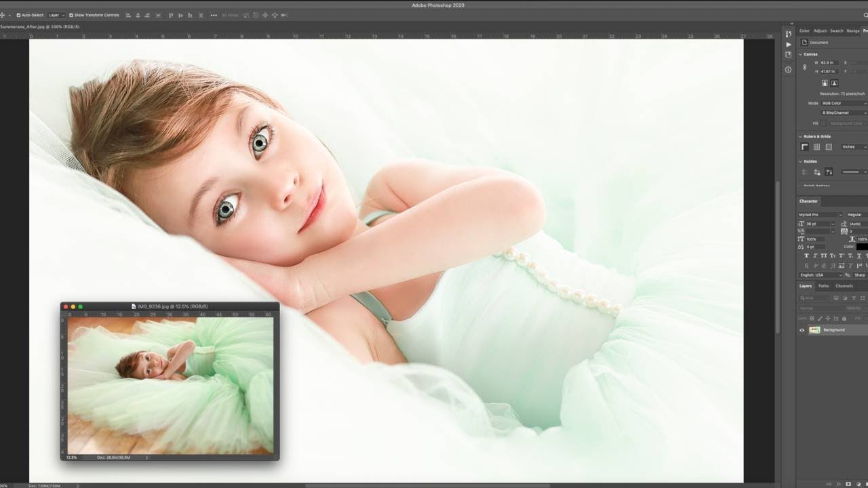The image size is (868, 488).
Task: Open the Auto-Select Layer dropdown
Action: 56,15
